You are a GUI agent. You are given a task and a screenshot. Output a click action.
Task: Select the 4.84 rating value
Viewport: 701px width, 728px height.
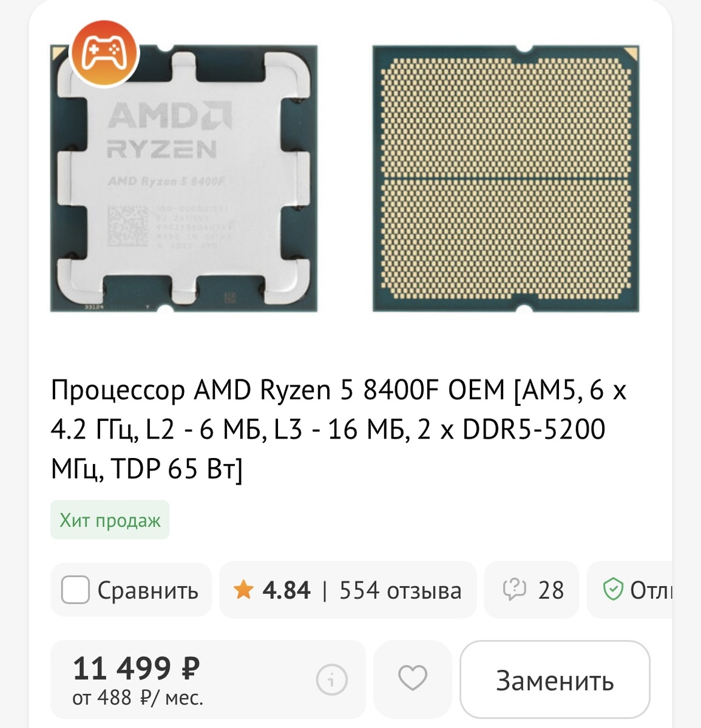click(286, 590)
